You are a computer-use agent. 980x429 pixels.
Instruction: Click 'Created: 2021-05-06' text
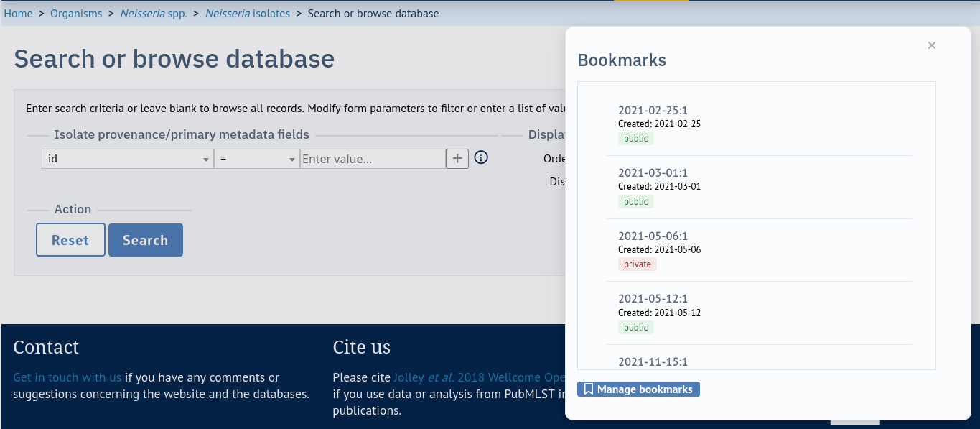click(659, 249)
